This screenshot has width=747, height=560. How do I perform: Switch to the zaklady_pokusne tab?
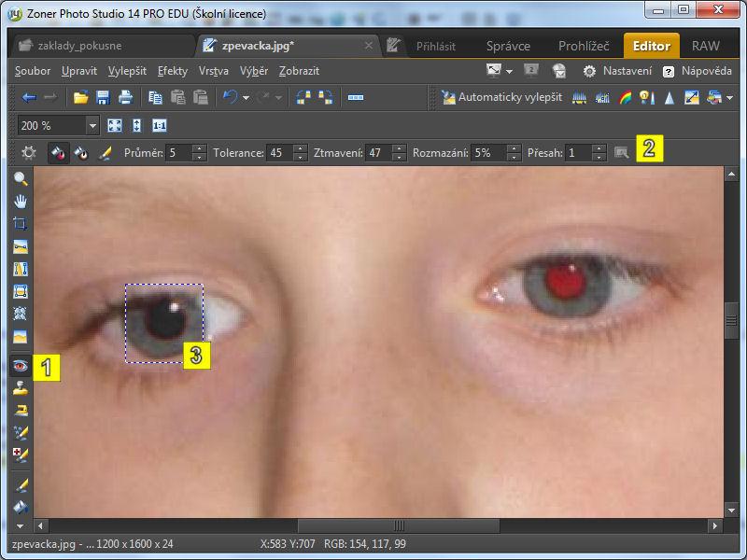[x=103, y=46]
